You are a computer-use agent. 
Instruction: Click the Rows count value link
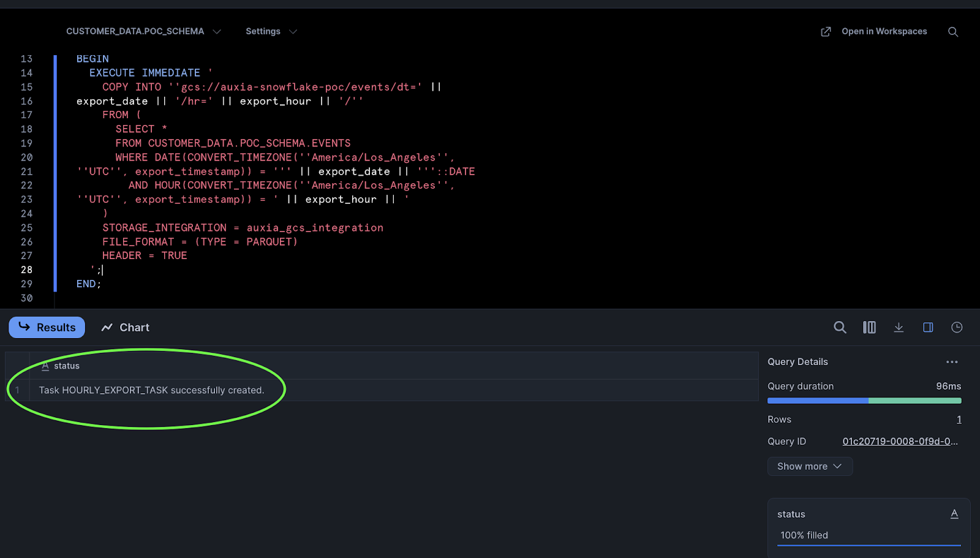959,420
